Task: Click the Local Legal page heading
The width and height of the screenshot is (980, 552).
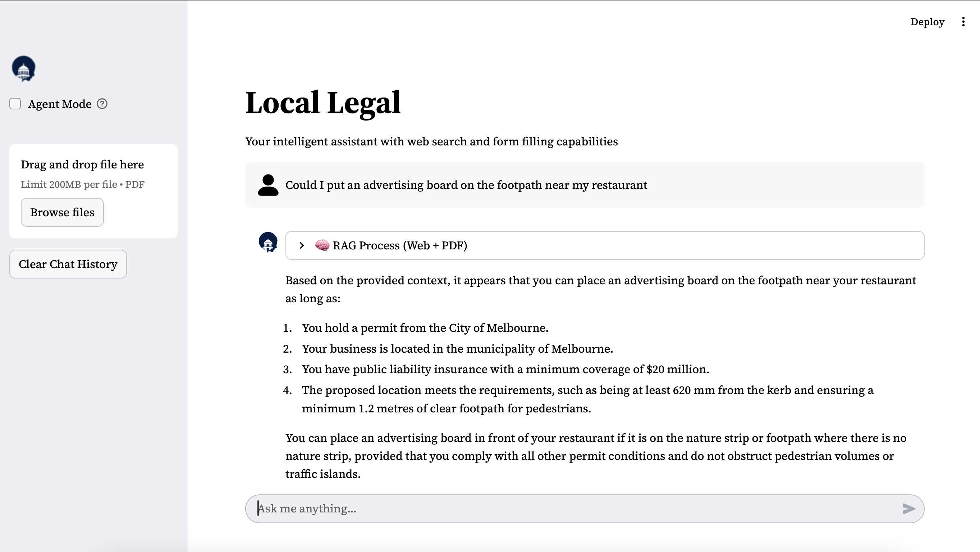Action: (322, 103)
